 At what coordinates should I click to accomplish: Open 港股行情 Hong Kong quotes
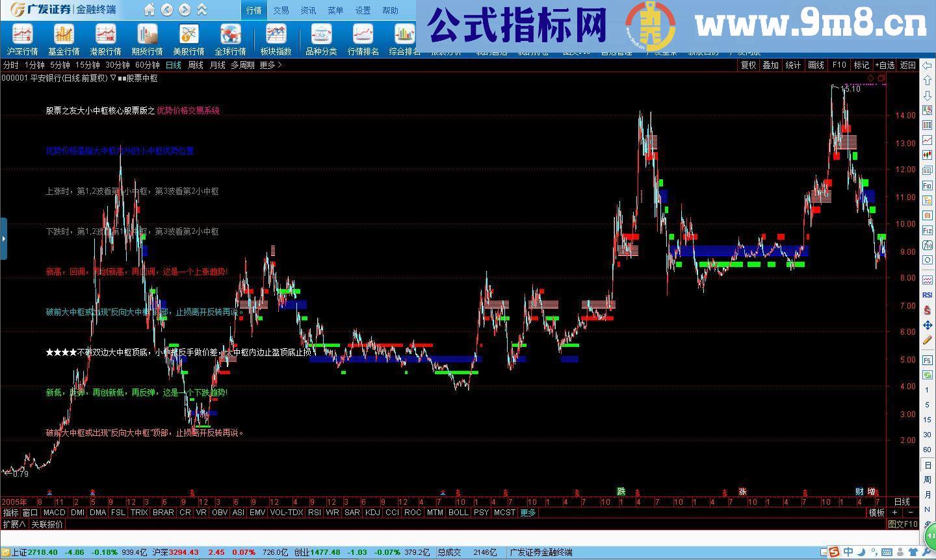pyautogui.click(x=105, y=40)
